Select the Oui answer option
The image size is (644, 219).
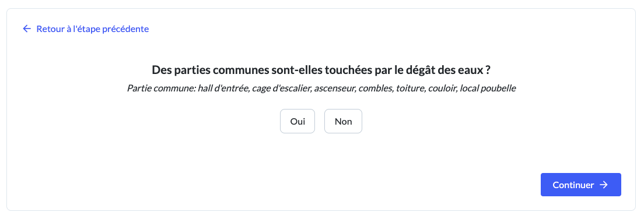tap(297, 121)
